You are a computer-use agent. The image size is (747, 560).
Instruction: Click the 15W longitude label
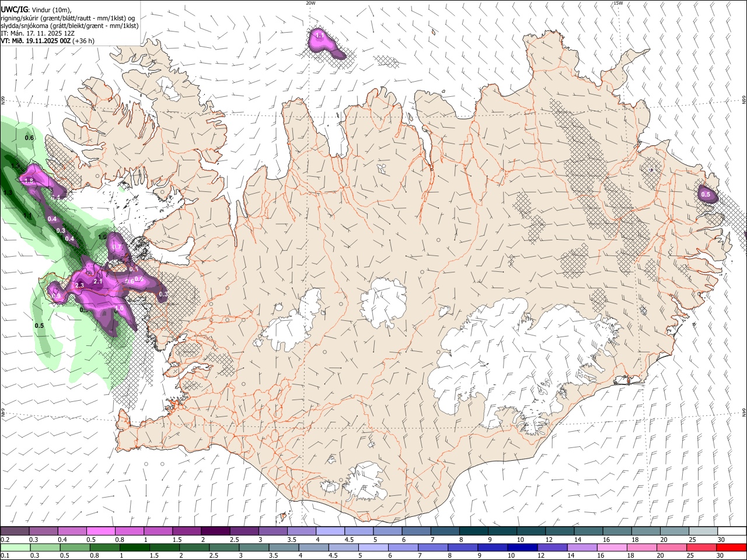point(617,3)
